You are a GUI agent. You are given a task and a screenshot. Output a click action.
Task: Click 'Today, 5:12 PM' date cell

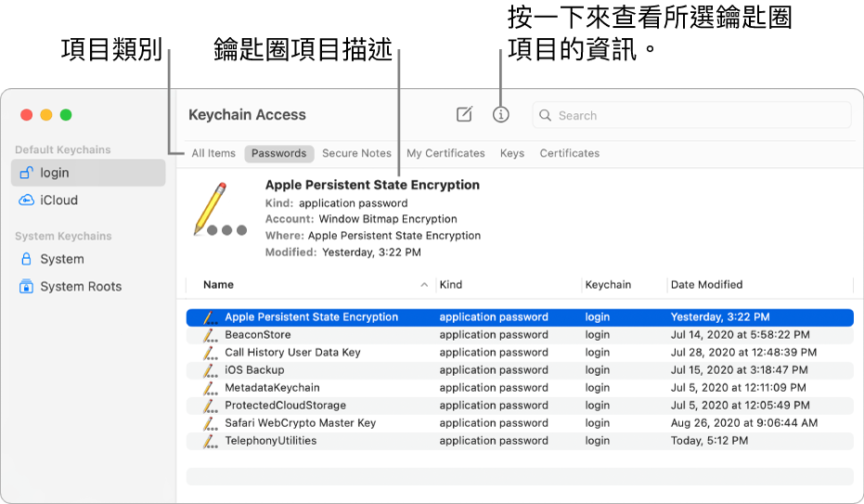pos(709,441)
